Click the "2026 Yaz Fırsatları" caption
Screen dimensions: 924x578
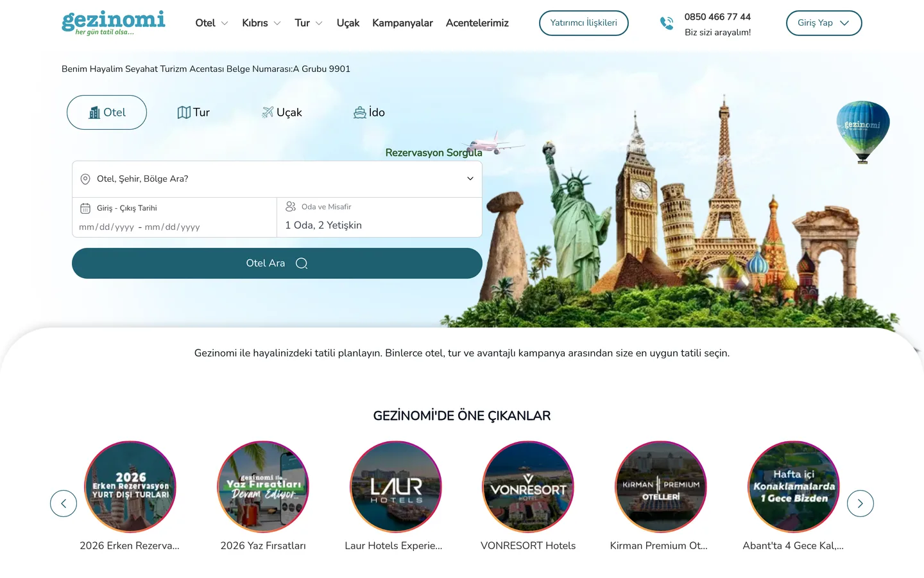point(263,546)
